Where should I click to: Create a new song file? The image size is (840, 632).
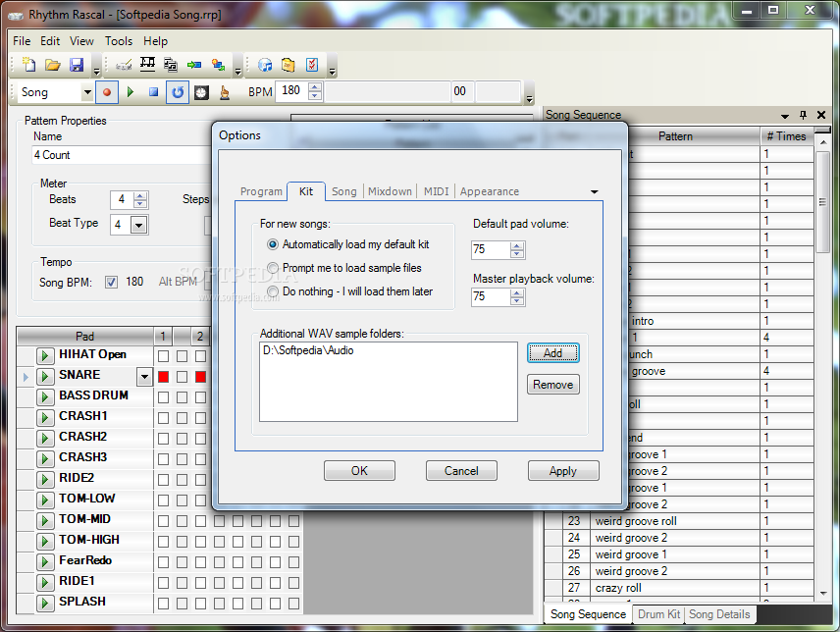pos(28,65)
